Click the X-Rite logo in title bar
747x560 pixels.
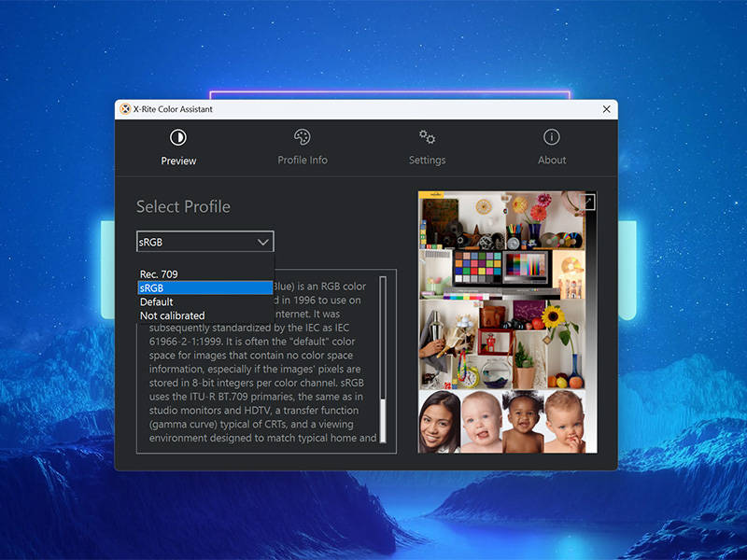(125, 109)
